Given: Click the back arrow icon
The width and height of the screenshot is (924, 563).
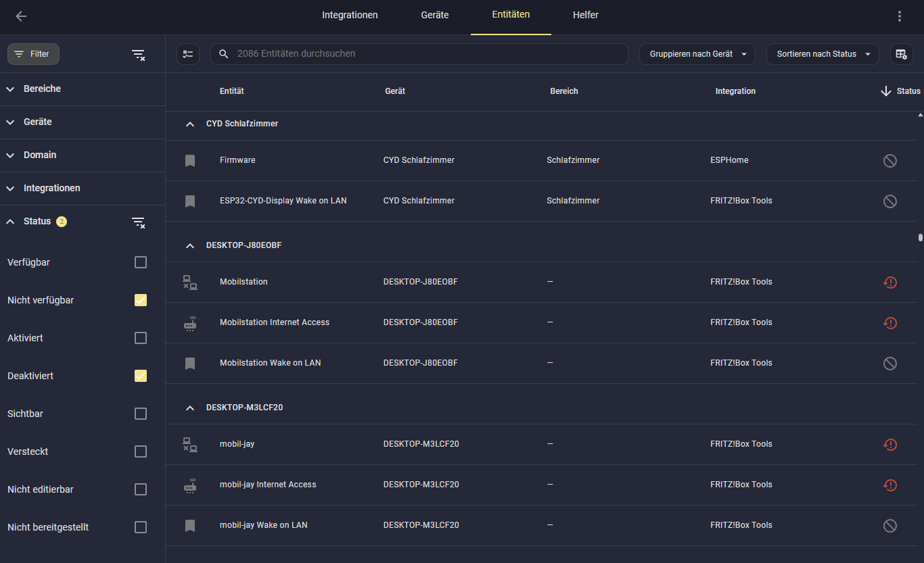Looking at the screenshot, I should (21, 16).
